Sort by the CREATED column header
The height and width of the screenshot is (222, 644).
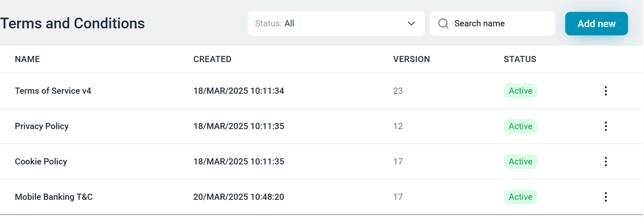click(x=212, y=59)
